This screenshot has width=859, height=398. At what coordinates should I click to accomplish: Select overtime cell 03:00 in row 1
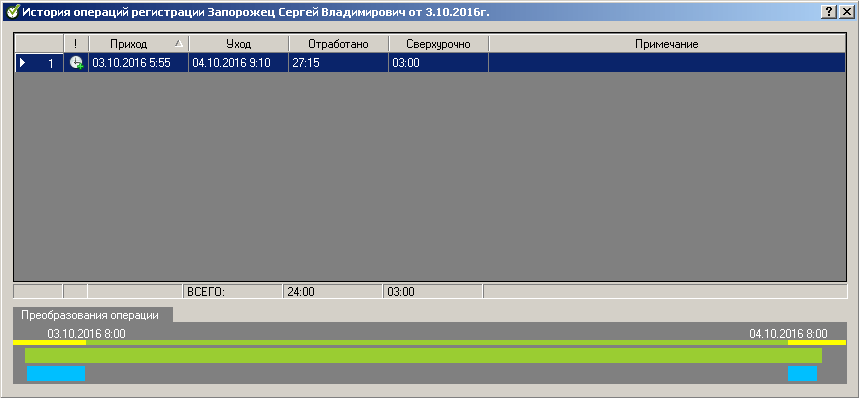(x=438, y=63)
